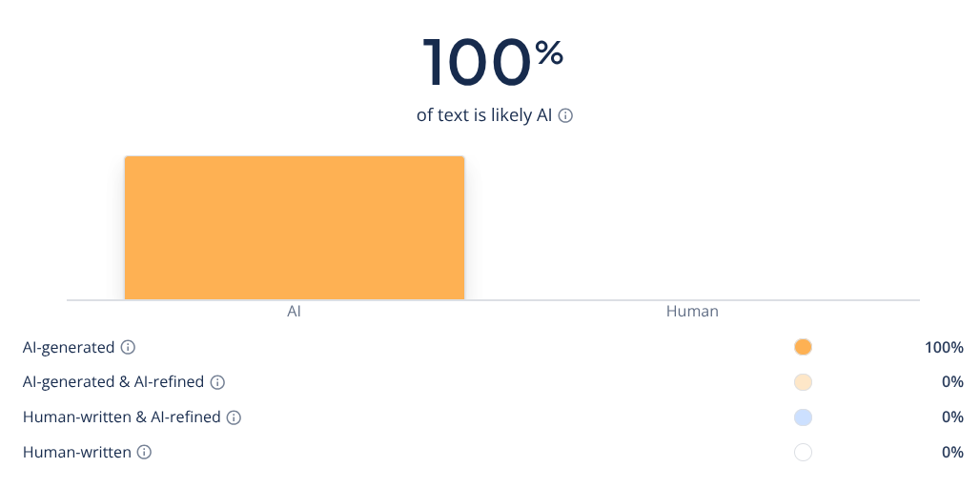Click info icon next to AI-generated & AI-refined
This screenshot has width=980, height=488.
(217, 382)
